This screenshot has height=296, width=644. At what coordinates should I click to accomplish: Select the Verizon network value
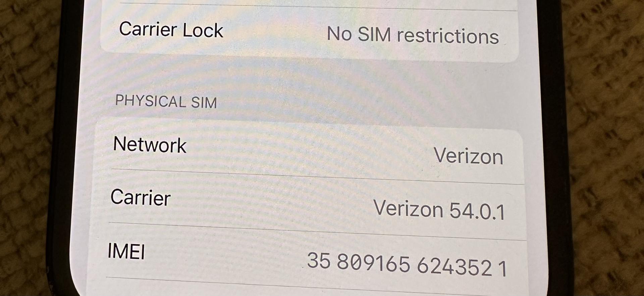pos(469,156)
